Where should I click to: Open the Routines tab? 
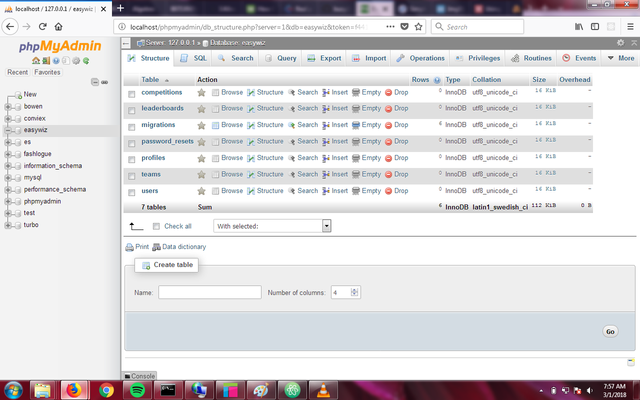pos(531,58)
